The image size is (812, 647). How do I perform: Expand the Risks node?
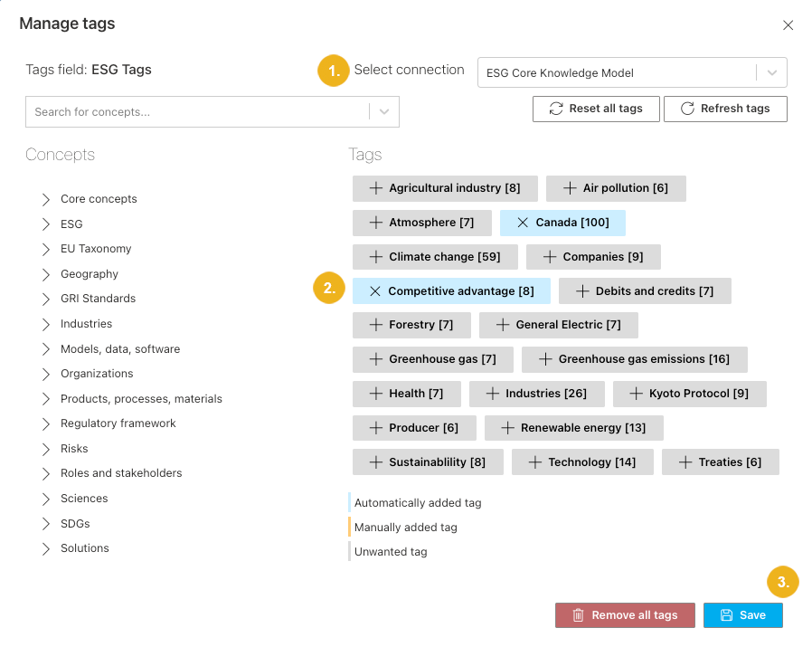click(x=46, y=449)
